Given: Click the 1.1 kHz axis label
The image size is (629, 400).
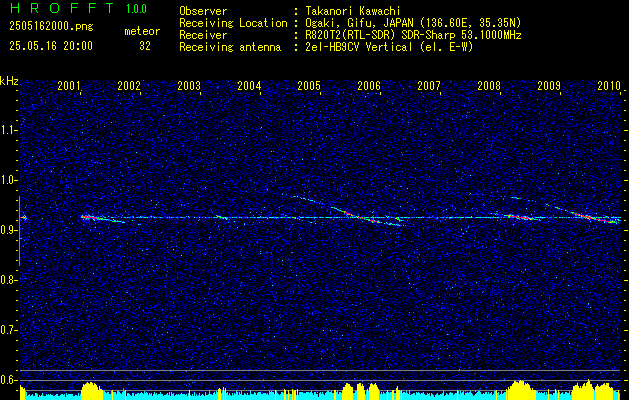Looking at the screenshot, I should coord(8,130).
